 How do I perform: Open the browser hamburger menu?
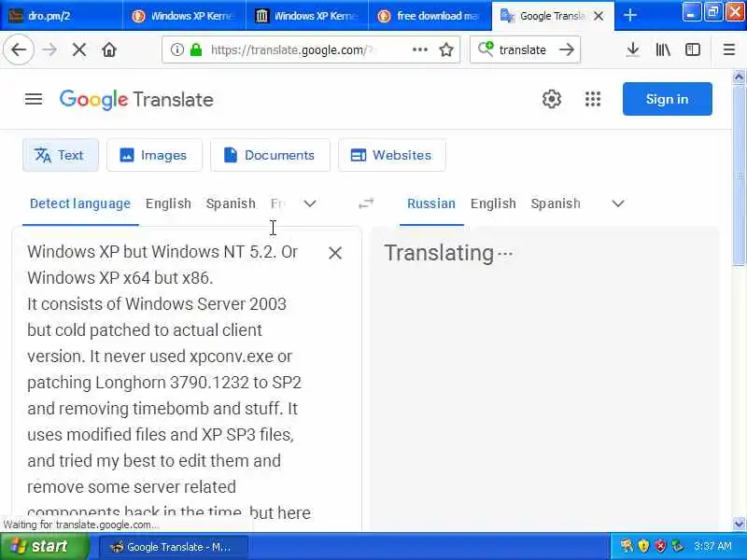point(729,49)
